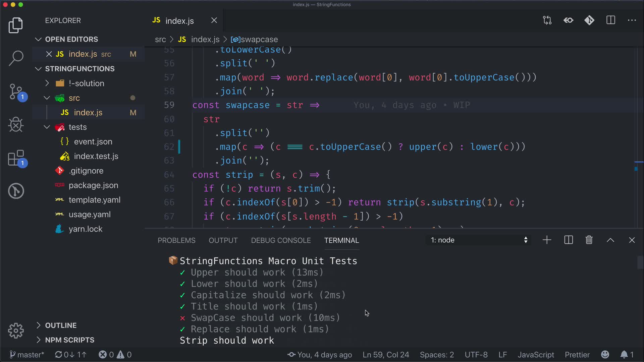This screenshot has height=362, width=644.
Task: Open the terminal selector dropdown '1: node'
Action: 479,240
